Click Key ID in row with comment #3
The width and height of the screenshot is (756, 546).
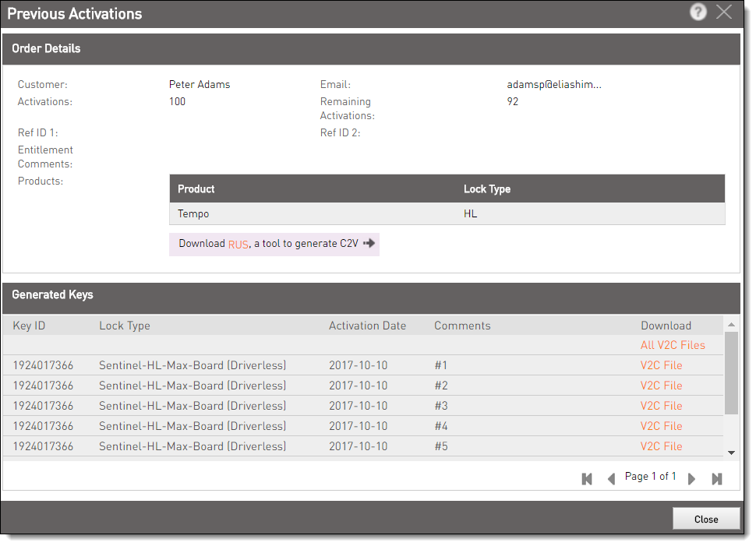(x=43, y=406)
